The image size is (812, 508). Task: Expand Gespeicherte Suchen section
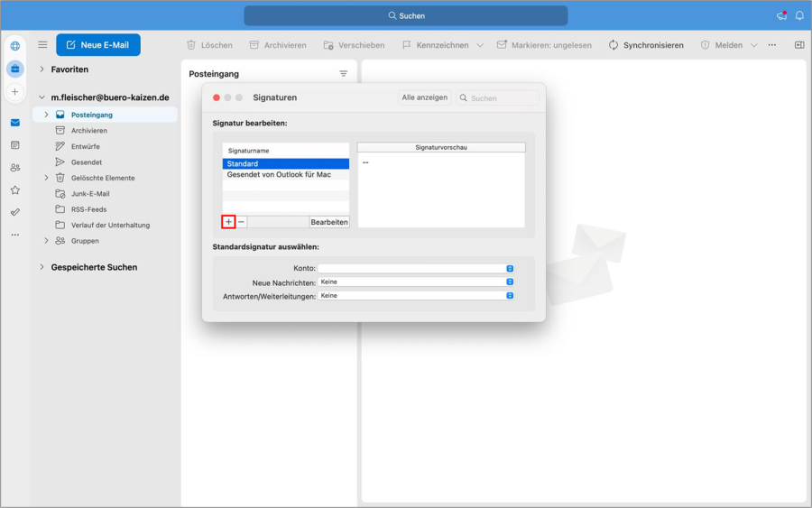coord(42,267)
